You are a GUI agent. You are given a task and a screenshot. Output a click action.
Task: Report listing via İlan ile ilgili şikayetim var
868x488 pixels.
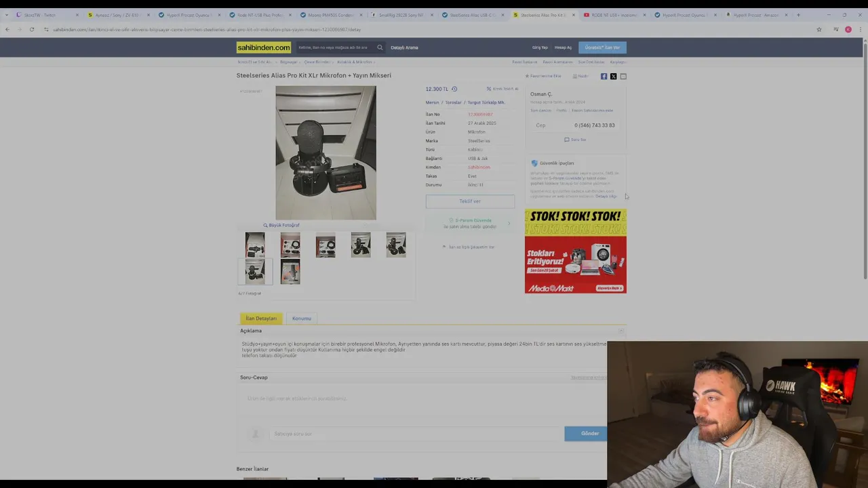point(469,247)
